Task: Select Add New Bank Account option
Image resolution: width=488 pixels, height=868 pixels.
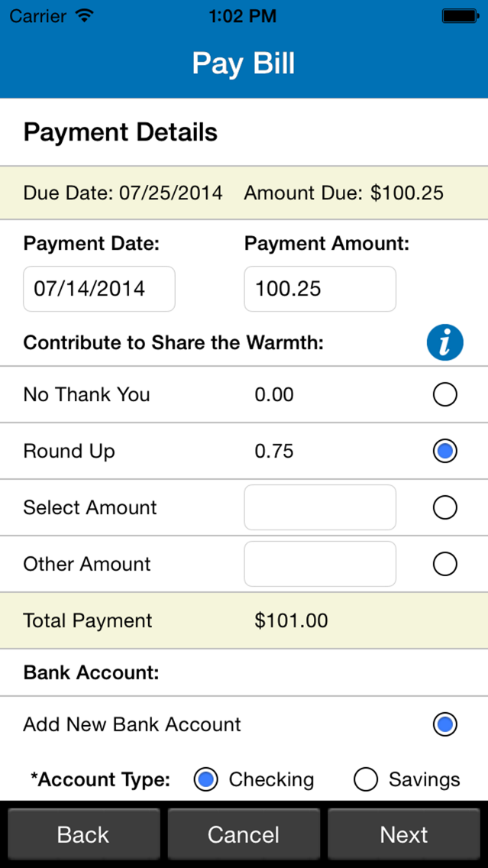Action: [x=444, y=724]
